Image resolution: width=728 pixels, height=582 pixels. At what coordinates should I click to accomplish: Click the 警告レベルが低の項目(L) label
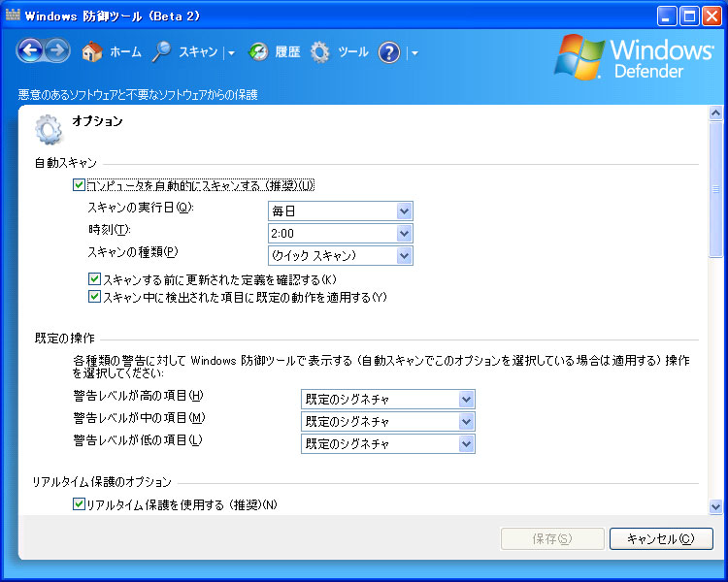(138, 440)
